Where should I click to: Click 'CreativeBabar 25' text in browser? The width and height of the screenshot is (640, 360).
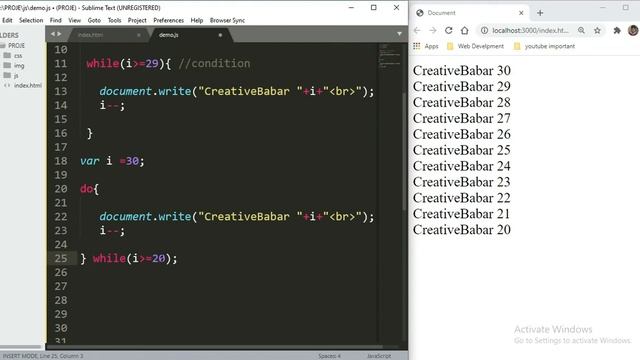click(x=462, y=150)
